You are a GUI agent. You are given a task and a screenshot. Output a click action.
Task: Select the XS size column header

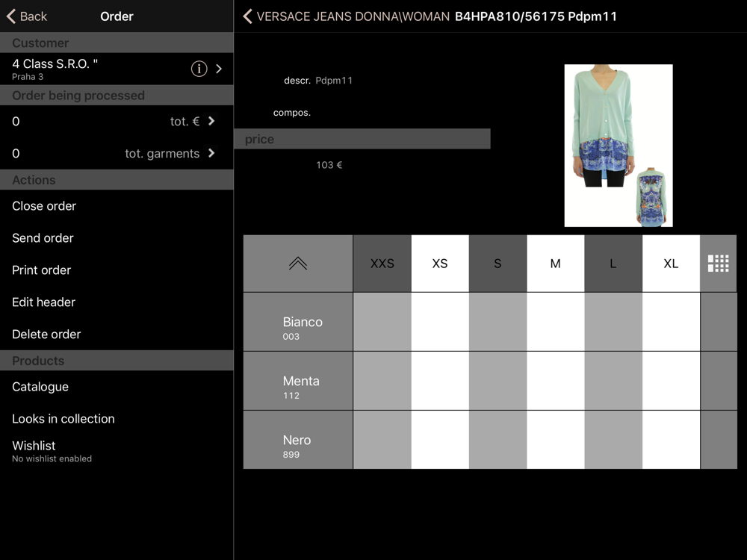point(440,264)
